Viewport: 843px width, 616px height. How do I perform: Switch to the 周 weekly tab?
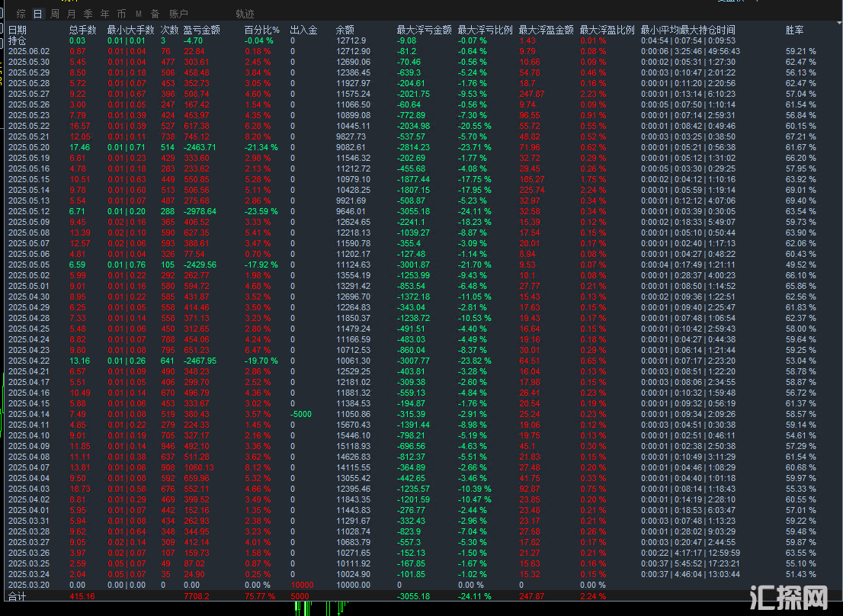click(x=55, y=14)
